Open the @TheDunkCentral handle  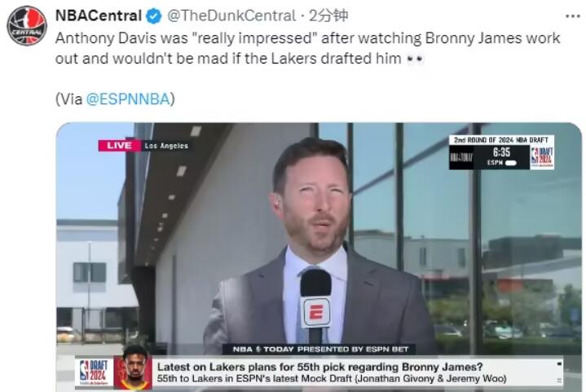(x=231, y=15)
